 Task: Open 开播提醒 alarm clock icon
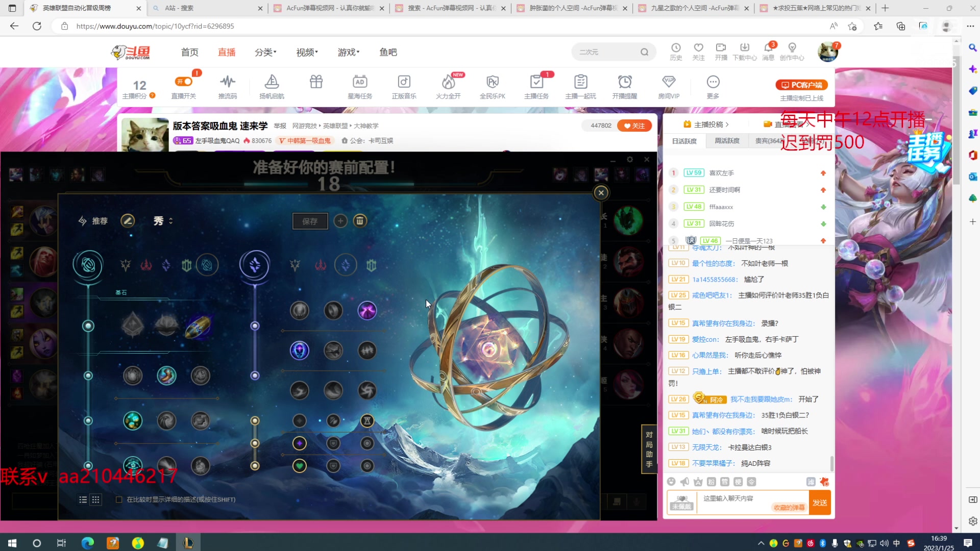625,82
